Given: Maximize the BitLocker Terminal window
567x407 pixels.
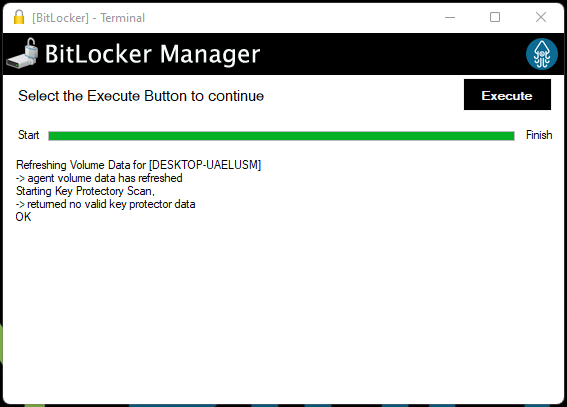Looking at the screenshot, I should [495, 17].
